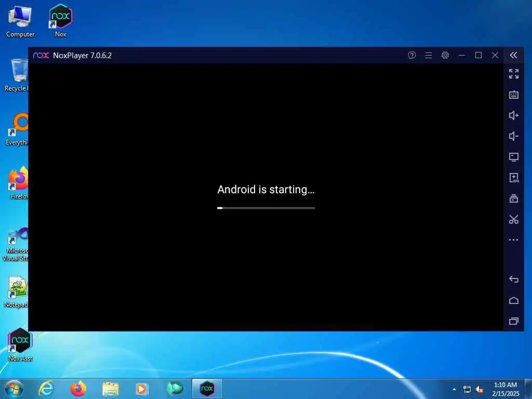Click the volume up icon in sidebar
532x399 pixels.
click(514, 115)
